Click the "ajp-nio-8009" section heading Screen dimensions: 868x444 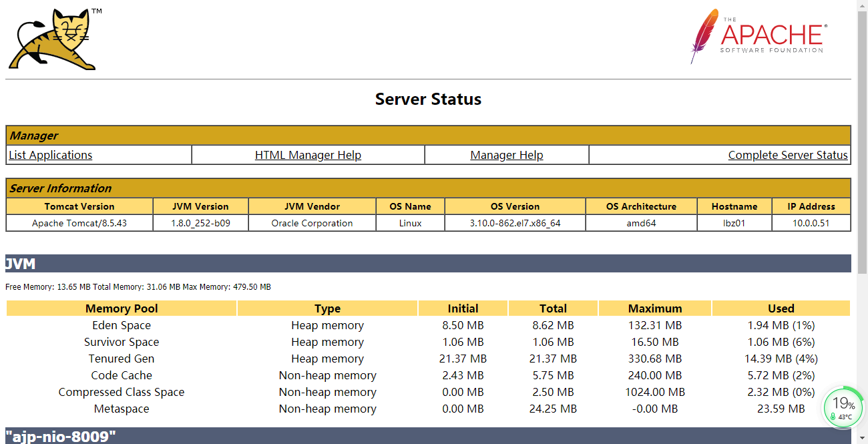(x=429, y=436)
